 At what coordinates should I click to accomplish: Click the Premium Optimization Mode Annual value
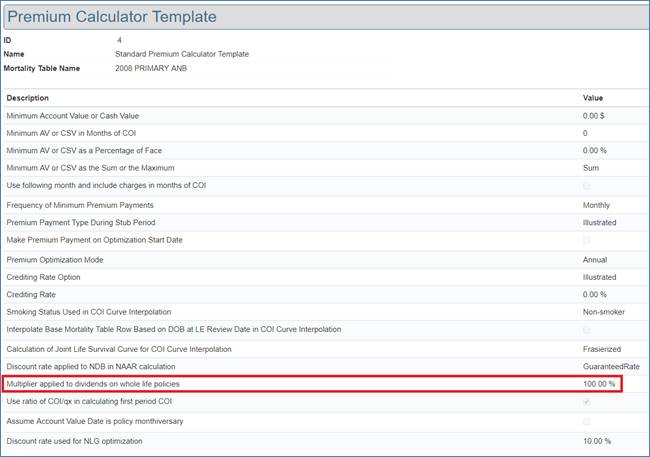(x=595, y=259)
